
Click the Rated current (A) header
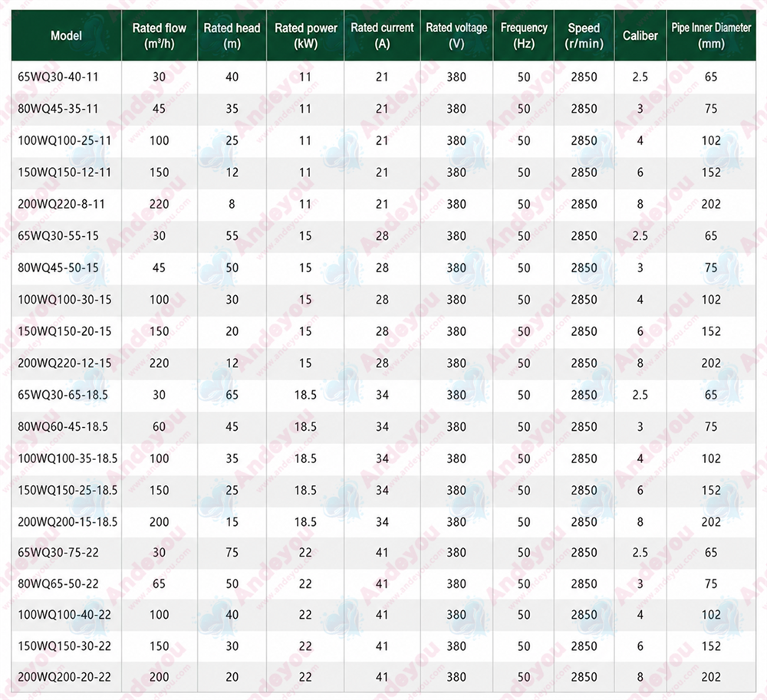tap(382, 36)
